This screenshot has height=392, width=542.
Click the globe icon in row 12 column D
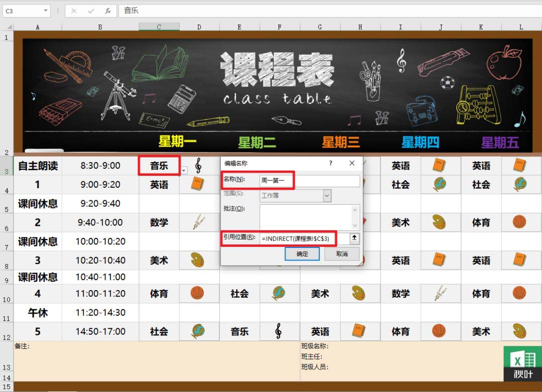[198, 331]
